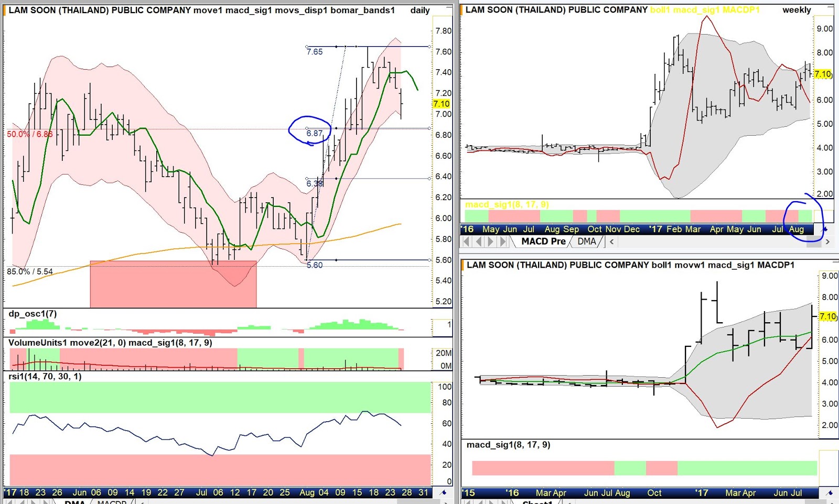
Task: Select the 'weekly' timeframe label
Action: point(797,9)
